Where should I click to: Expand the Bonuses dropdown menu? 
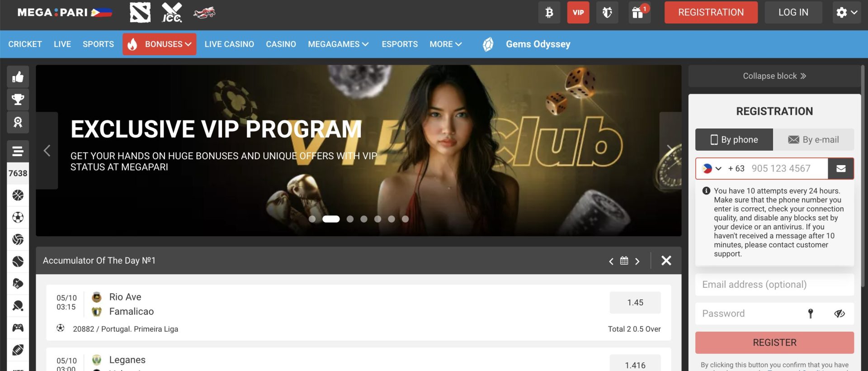[x=160, y=44]
